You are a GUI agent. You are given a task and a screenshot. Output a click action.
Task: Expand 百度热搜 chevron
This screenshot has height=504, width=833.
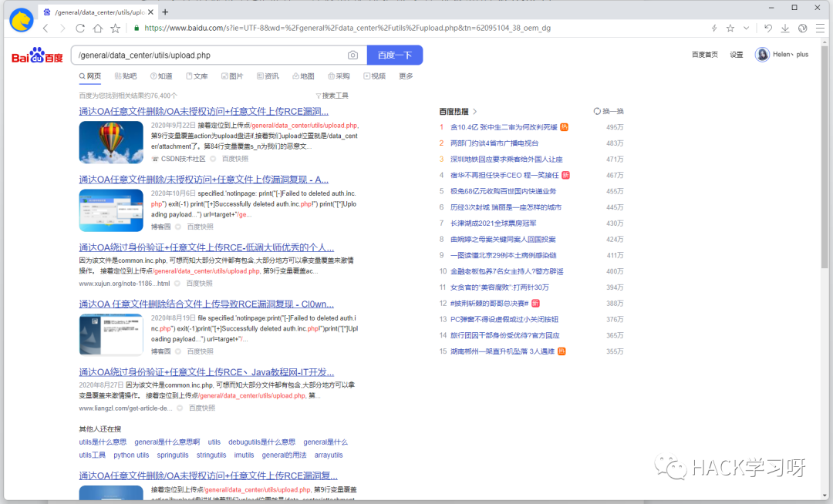pyautogui.click(x=475, y=112)
